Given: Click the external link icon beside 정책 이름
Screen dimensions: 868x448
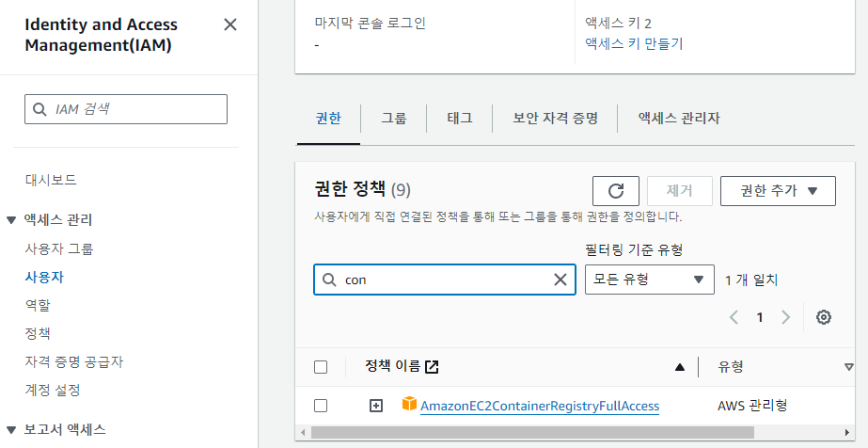Looking at the screenshot, I should point(432,367).
